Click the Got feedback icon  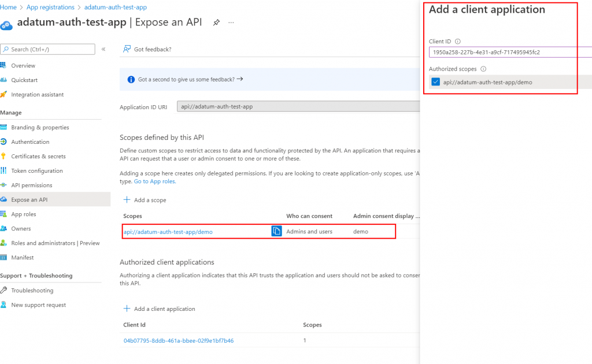(127, 49)
